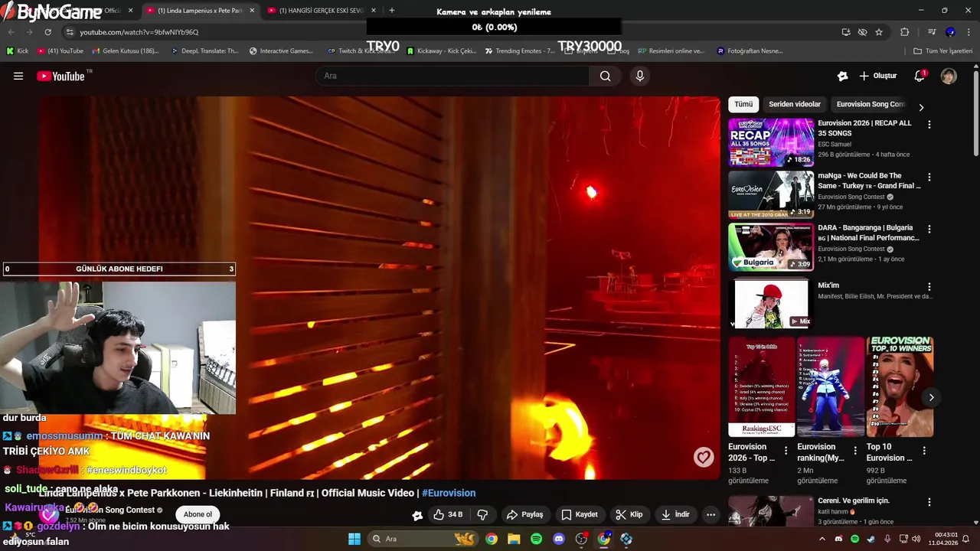This screenshot has width=980, height=551.
Task: Open File Explorer from the taskbar
Action: click(514, 539)
